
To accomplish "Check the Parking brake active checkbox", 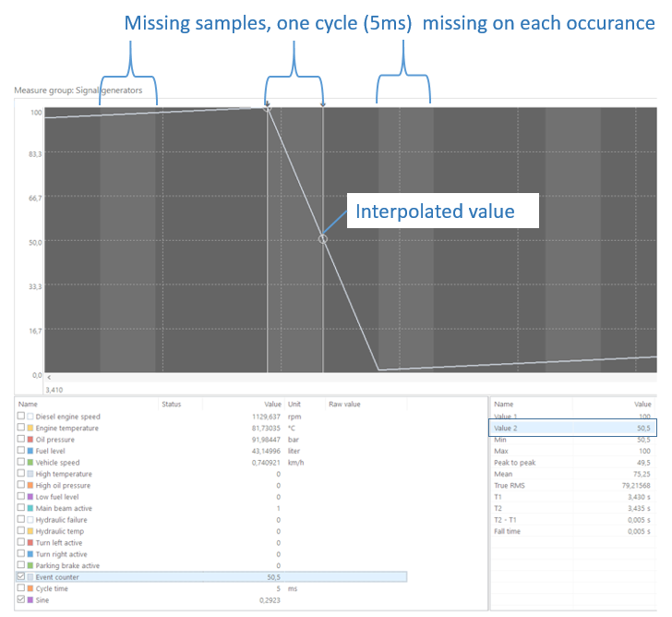I will tap(21, 564).
